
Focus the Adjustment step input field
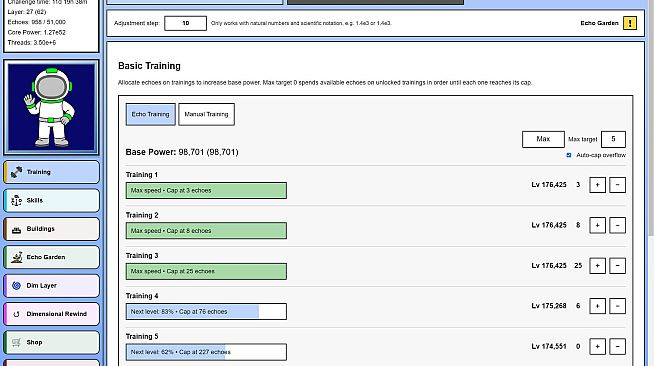pyautogui.click(x=186, y=23)
